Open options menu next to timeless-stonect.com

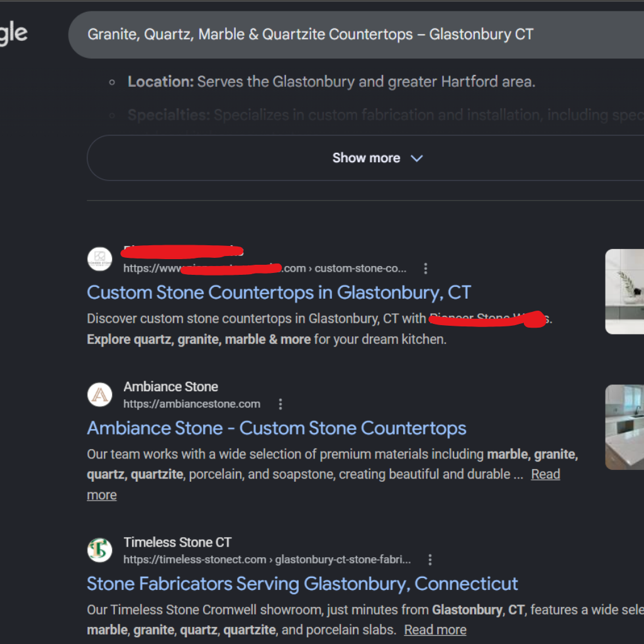coord(430,560)
